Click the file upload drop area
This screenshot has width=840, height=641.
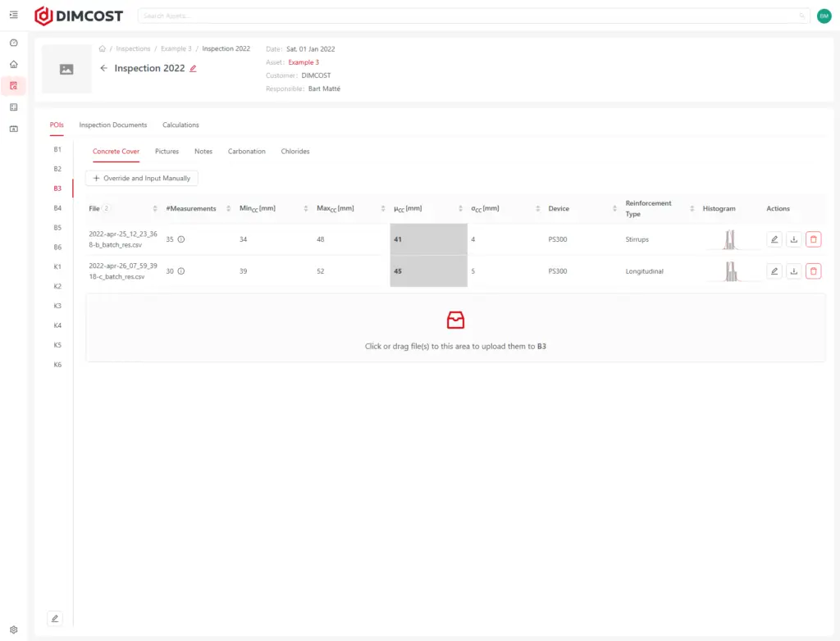(455, 328)
